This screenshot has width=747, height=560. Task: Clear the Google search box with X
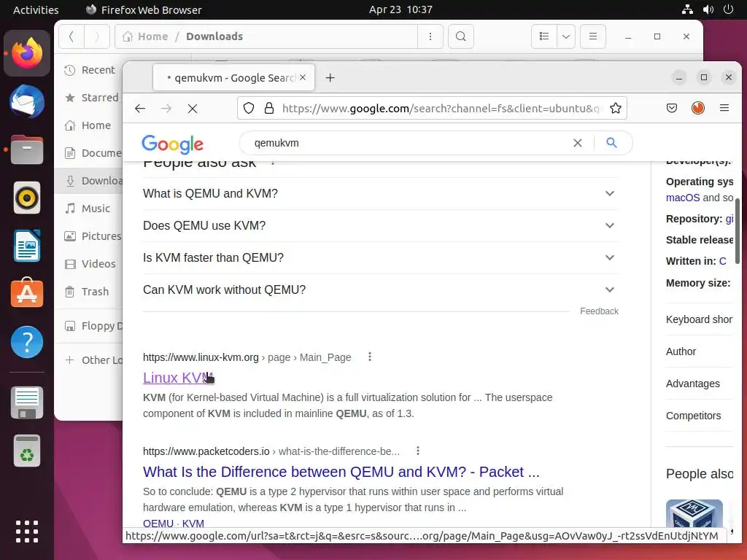pyautogui.click(x=578, y=143)
